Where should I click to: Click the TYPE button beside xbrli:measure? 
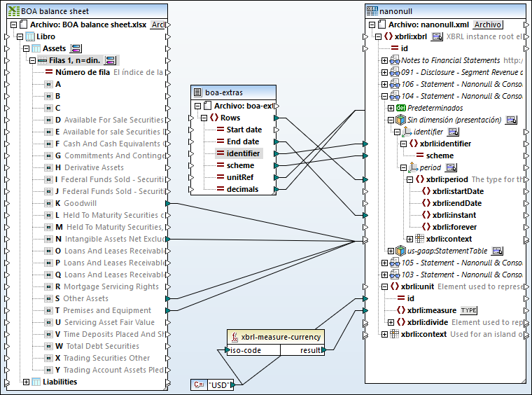click(x=468, y=310)
